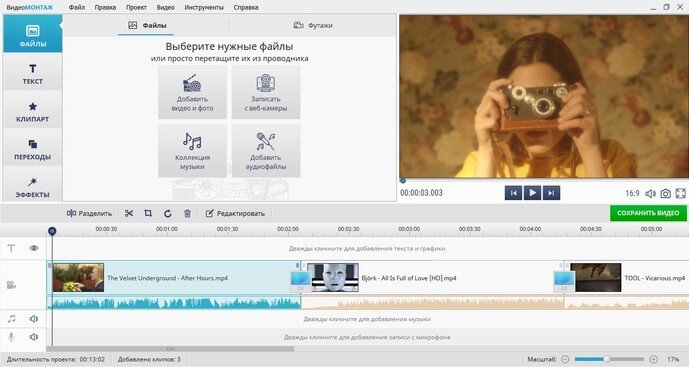The height and width of the screenshot is (367, 689).
Task: Click Записать с веб-камеры tile
Action: [266, 92]
